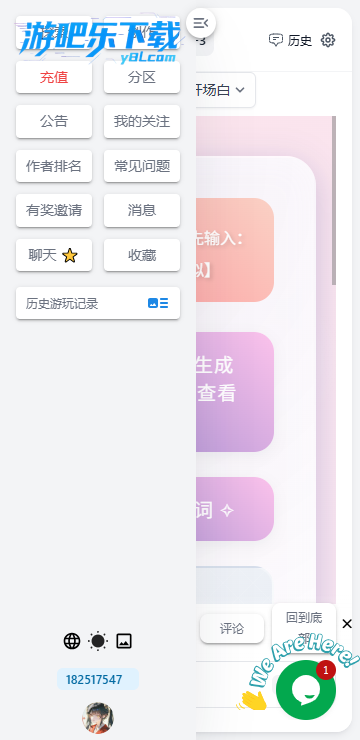Screen dimensions: 360x740
Task: Click the 评论 comments button
Action: tap(232, 629)
